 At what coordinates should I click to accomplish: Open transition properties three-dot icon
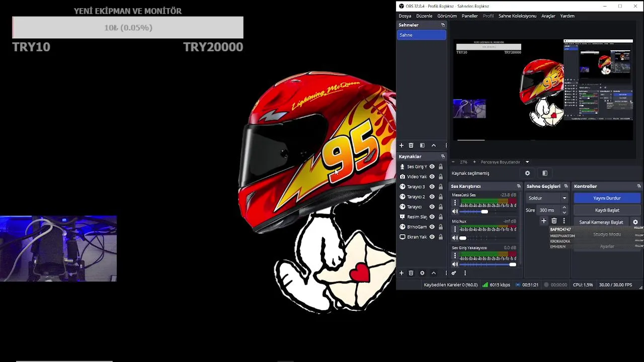(563, 221)
